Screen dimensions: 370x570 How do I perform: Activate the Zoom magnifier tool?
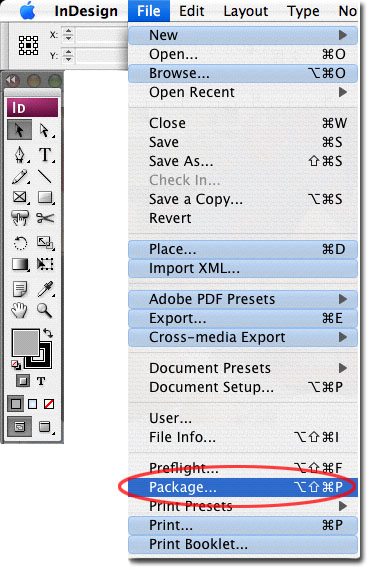point(45,310)
